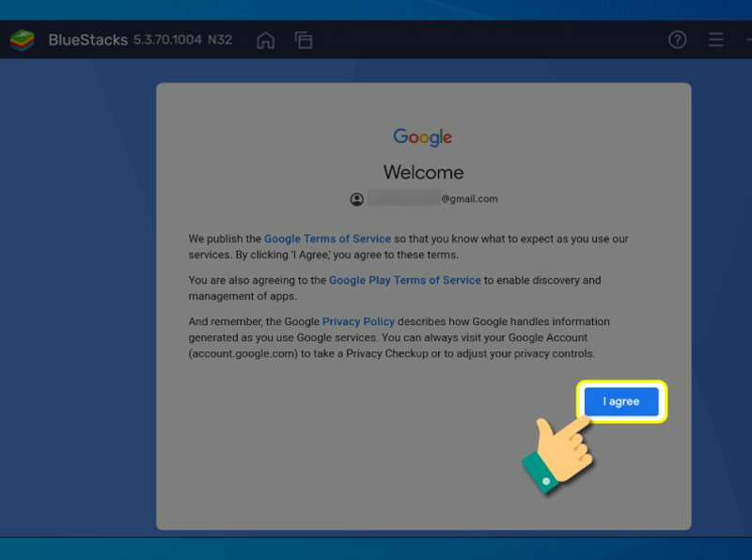Click the Google logo in the dialog
The width and height of the screenshot is (752, 560).
[x=423, y=137]
